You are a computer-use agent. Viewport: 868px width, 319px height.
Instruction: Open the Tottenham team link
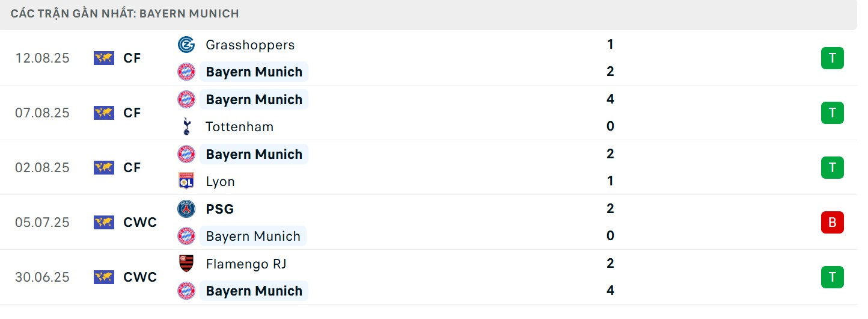click(x=239, y=126)
